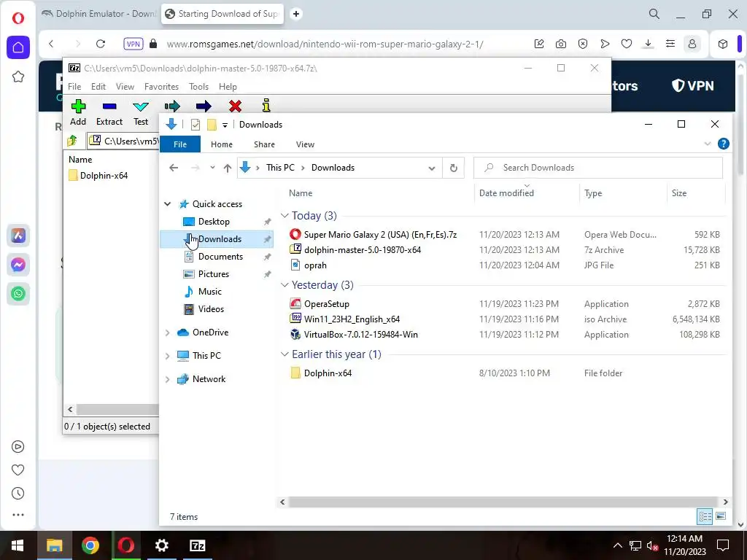747x560 pixels.
Task: Open the Explorer File tab
Action: coord(180,144)
